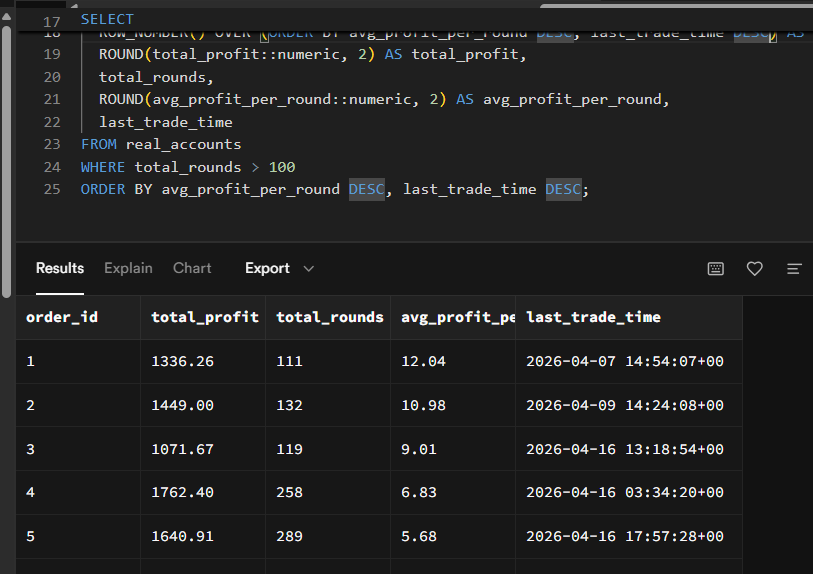Click the total_profit column header
Viewport: 813px width, 574px height.
[x=204, y=317]
